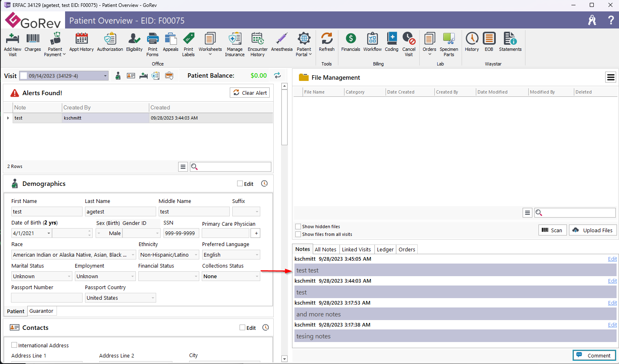Open Collections Status dropdown
The height and width of the screenshot is (364, 619).
(x=257, y=277)
